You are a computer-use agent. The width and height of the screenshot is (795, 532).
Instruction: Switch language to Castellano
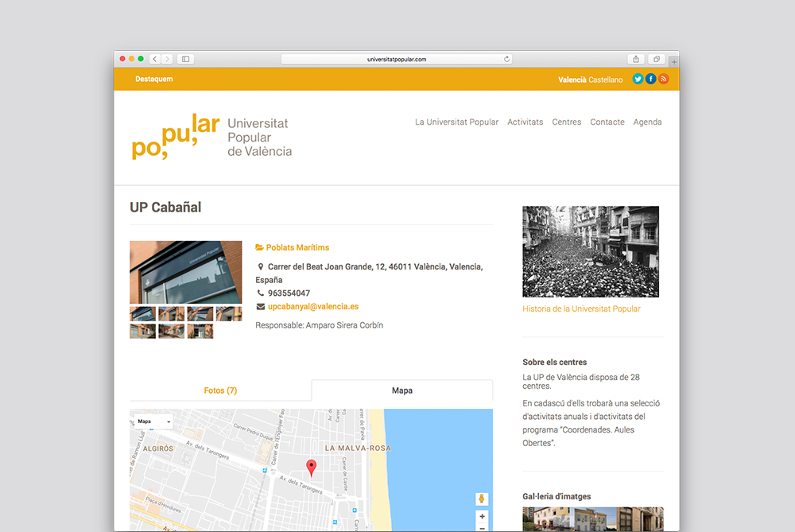605,80
